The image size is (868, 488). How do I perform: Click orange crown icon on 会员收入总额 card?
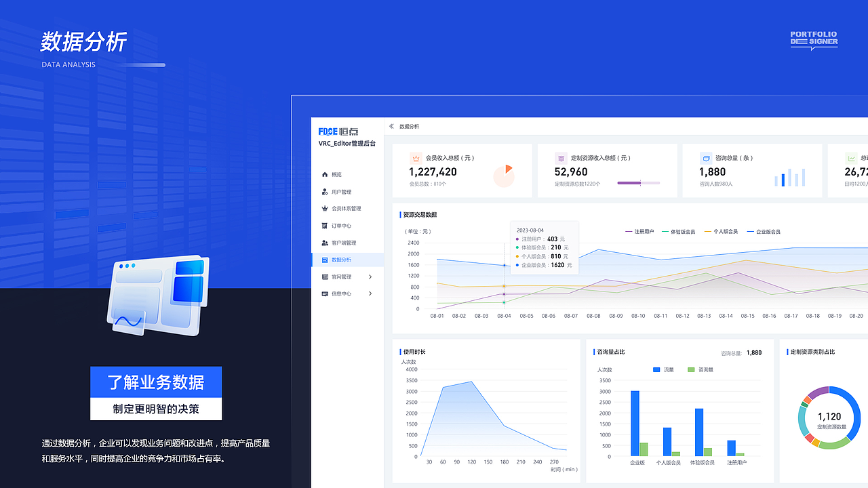[416, 158]
